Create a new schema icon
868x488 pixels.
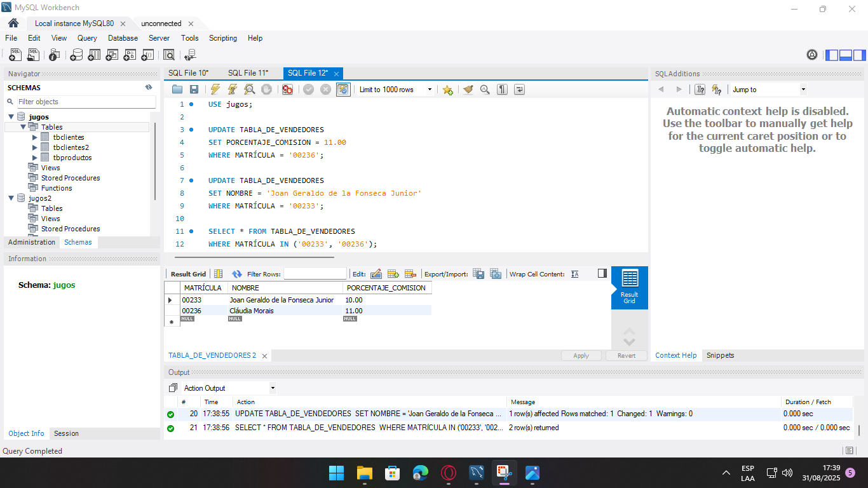76,55
